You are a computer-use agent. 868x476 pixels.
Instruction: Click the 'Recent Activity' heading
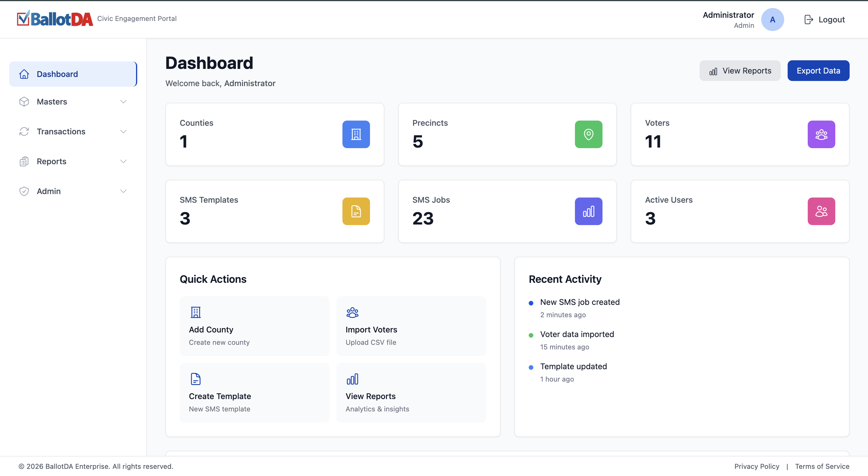[565, 279]
